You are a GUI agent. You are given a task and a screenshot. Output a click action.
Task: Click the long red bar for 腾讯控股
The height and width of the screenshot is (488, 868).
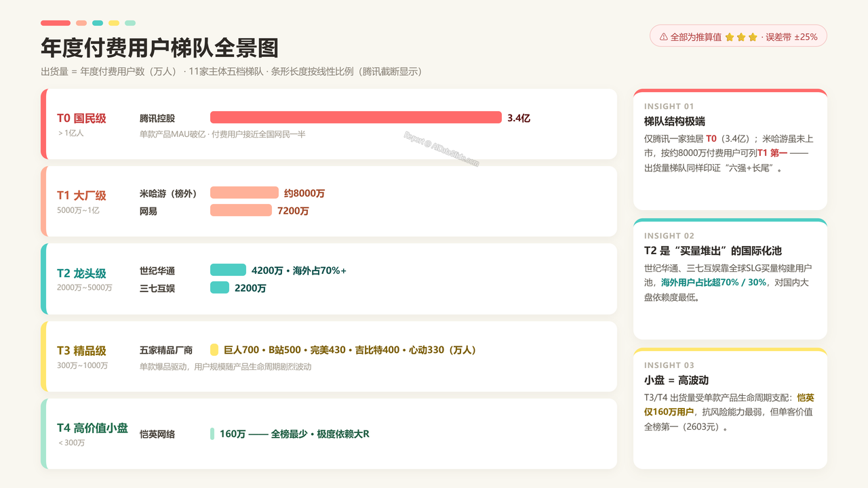(356, 117)
